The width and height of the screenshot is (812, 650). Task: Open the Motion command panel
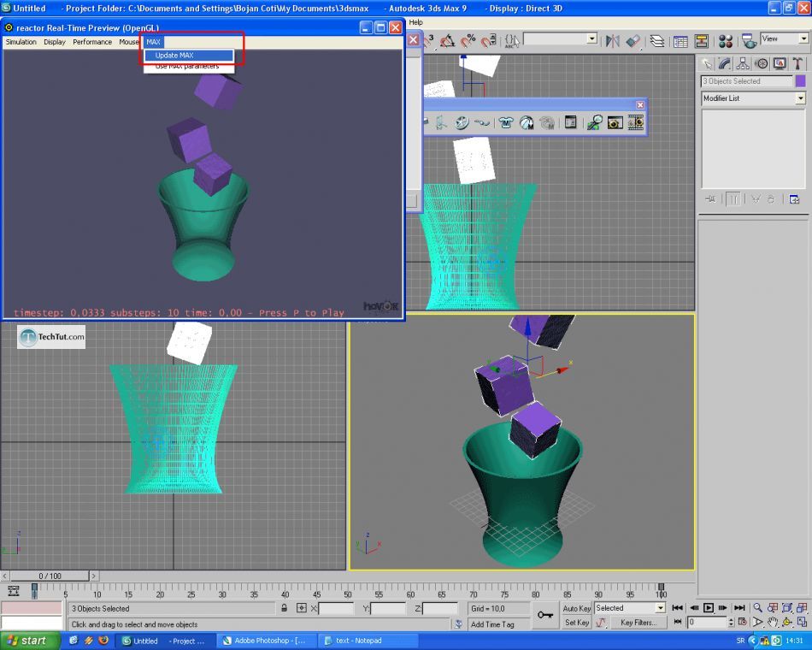coord(760,63)
